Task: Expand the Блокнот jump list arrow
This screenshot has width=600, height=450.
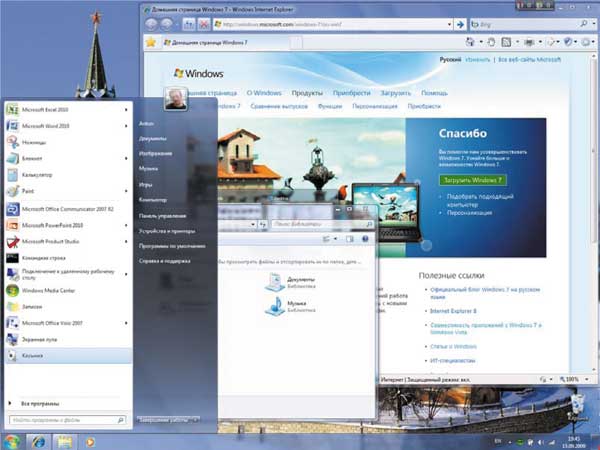Action: (126, 158)
